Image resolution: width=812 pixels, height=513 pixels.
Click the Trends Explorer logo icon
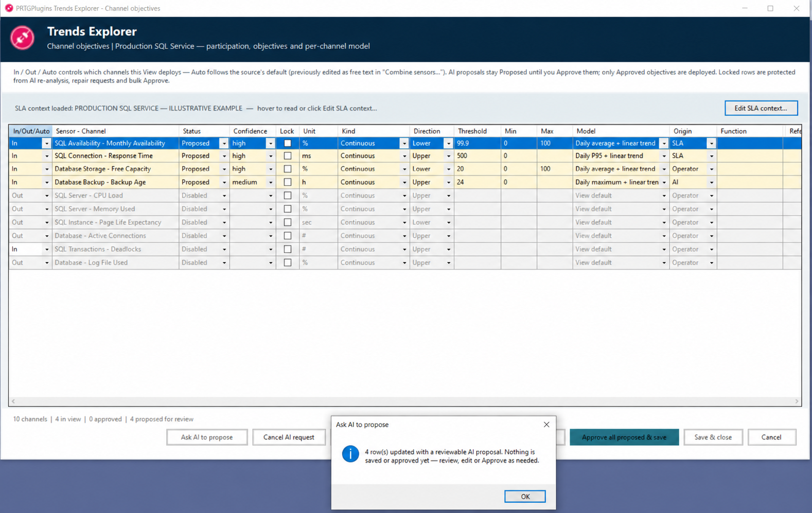pos(22,38)
